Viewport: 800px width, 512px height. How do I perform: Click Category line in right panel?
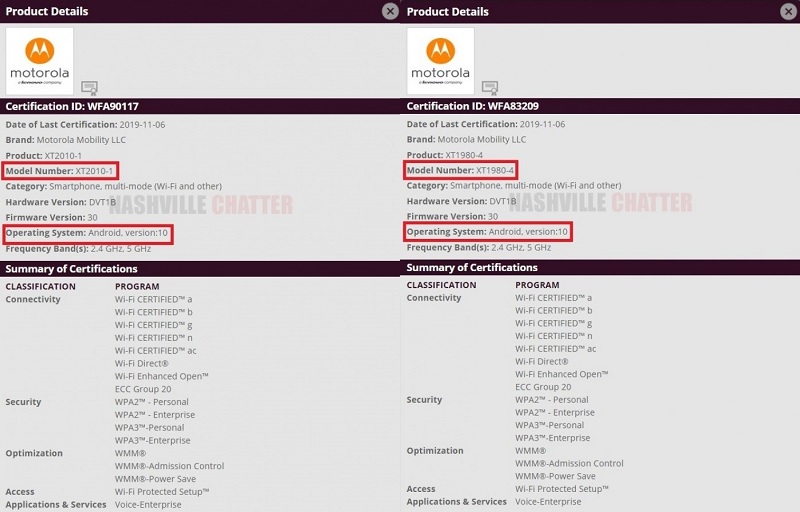coord(514,186)
